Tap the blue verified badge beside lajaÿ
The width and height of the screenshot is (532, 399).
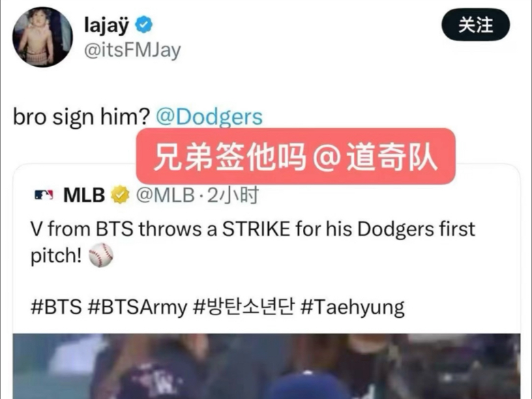[144, 25]
